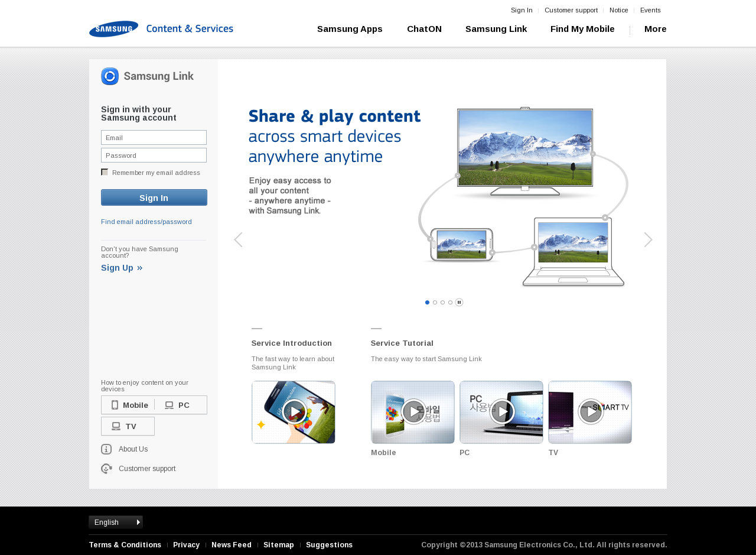
Task: Click the TV device button
Action: (128, 426)
